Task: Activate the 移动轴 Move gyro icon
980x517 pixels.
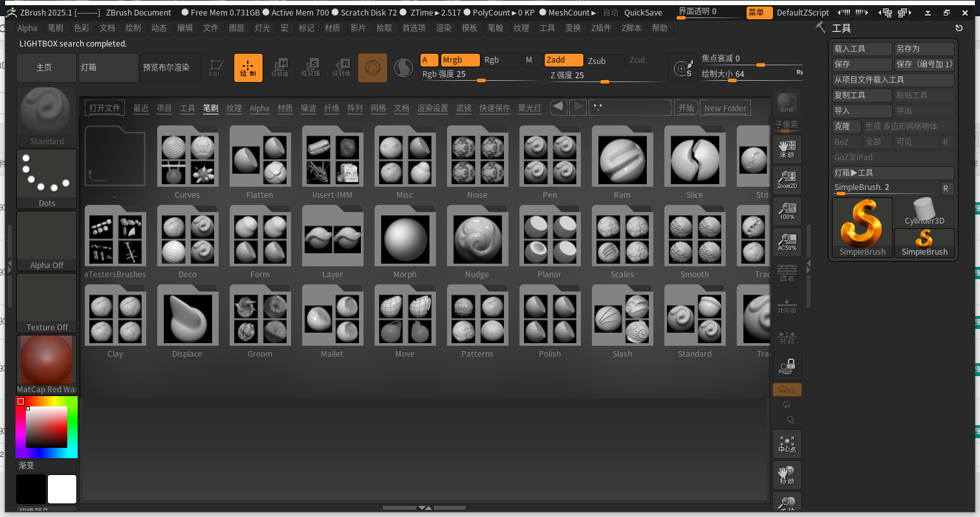Action: coord(281,67)
